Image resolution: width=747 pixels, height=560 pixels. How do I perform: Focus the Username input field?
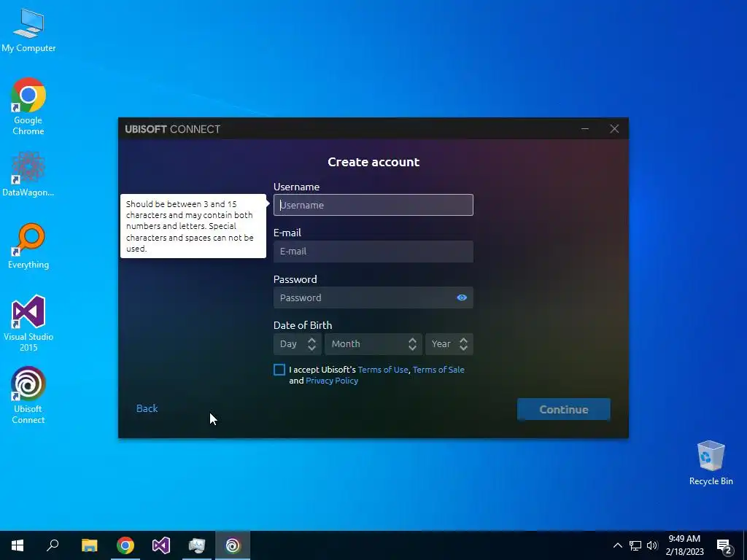(x=373, y=205)
